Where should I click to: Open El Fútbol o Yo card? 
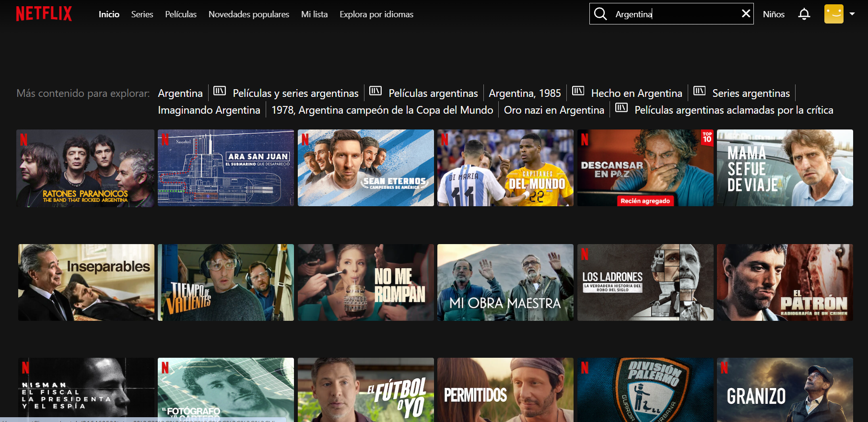(366, 390)
